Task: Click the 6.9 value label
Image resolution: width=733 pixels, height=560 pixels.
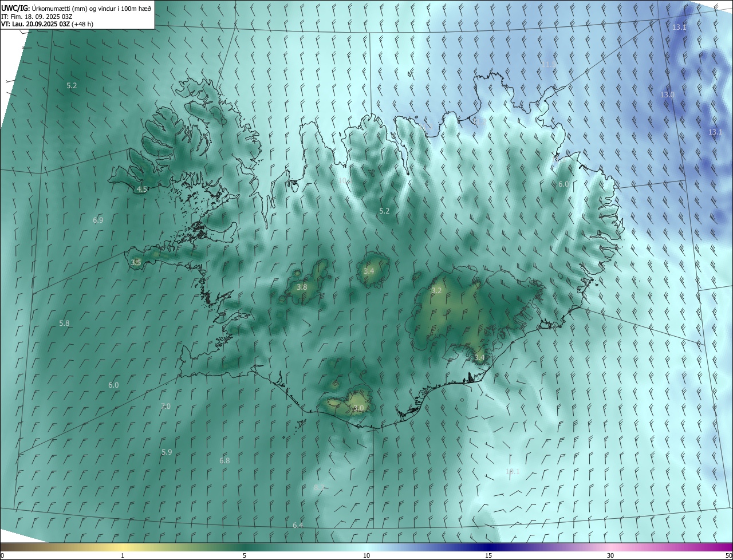Action: pos(98,220)
